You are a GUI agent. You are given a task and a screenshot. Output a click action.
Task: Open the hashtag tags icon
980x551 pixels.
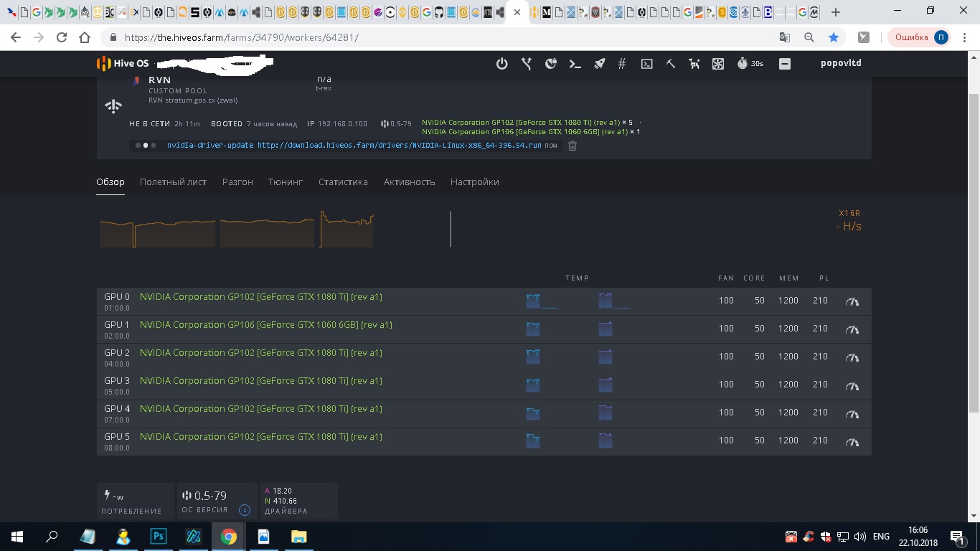click(x=622, y=64)
